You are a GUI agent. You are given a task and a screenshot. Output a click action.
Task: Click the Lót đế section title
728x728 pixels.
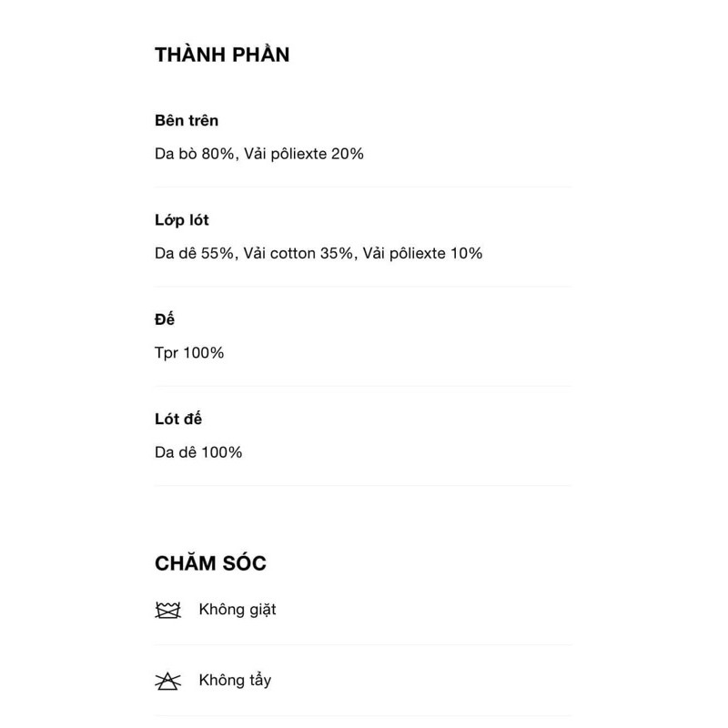pos(178,419)
